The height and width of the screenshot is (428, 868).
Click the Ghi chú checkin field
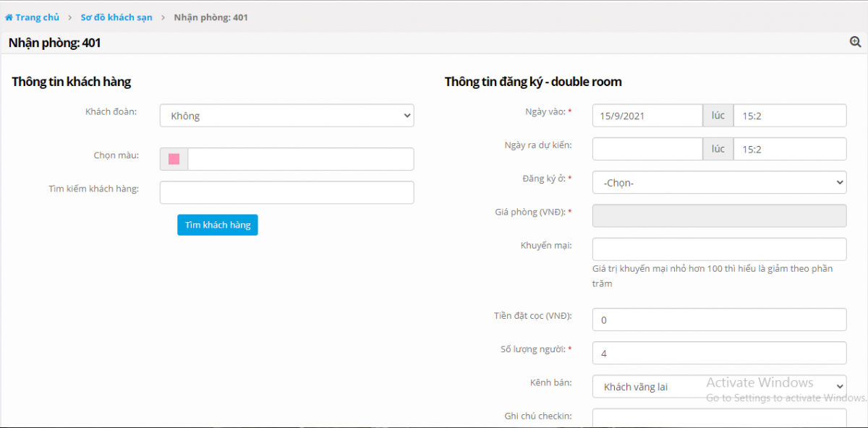pos(719,418)
